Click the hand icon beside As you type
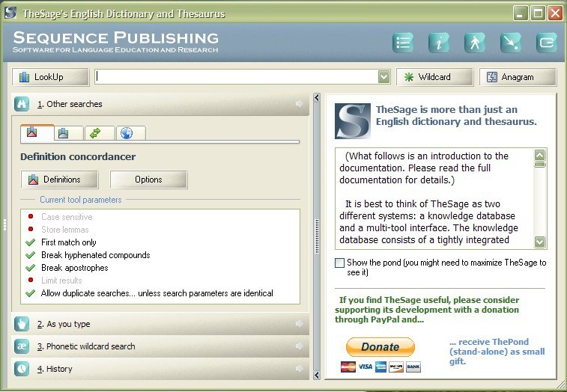This screenshot has width=567, height=392. (x=22, y=324)
